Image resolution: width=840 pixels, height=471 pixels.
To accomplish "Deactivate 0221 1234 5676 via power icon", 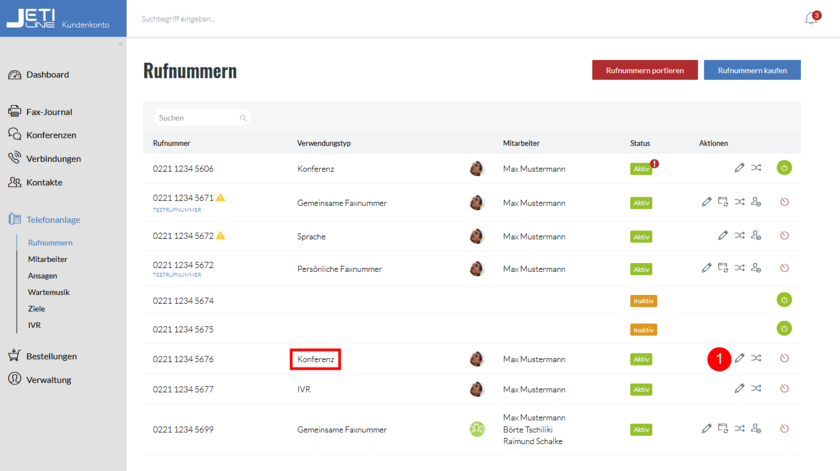I will [784, 358].
